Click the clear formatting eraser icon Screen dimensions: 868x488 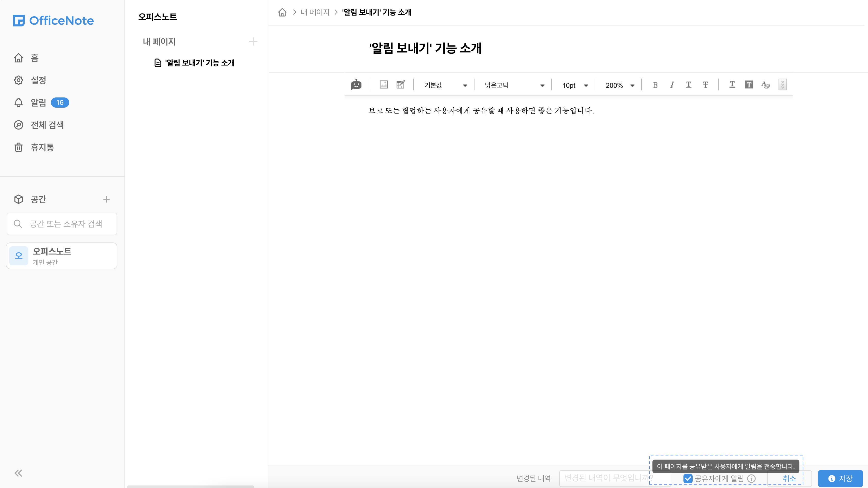(x=766, y=85)
